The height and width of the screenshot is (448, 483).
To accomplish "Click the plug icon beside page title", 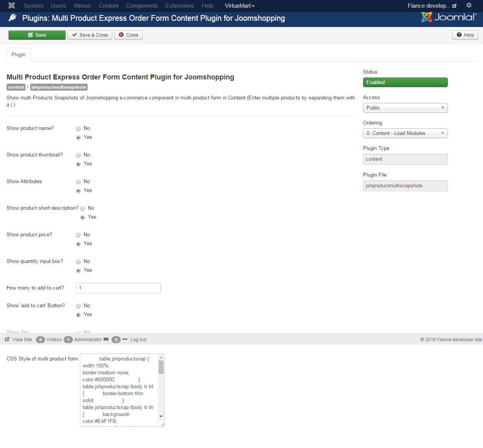I will tap(13, 18).
